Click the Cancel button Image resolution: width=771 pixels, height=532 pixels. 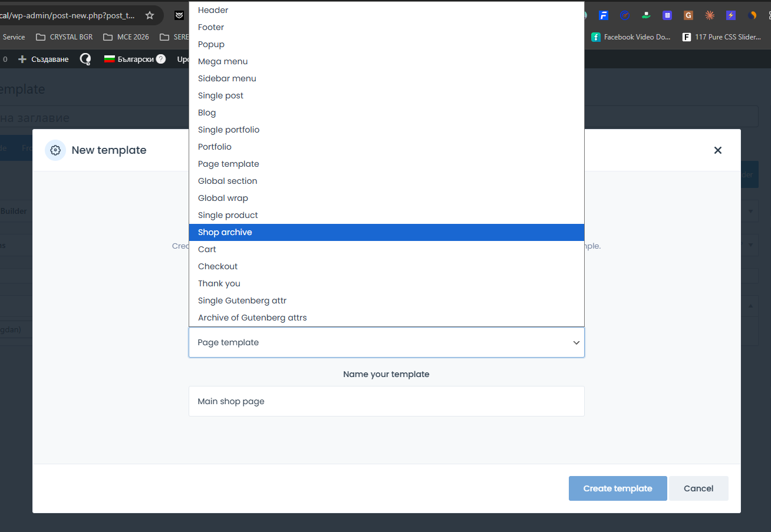(x=698, y=488)
